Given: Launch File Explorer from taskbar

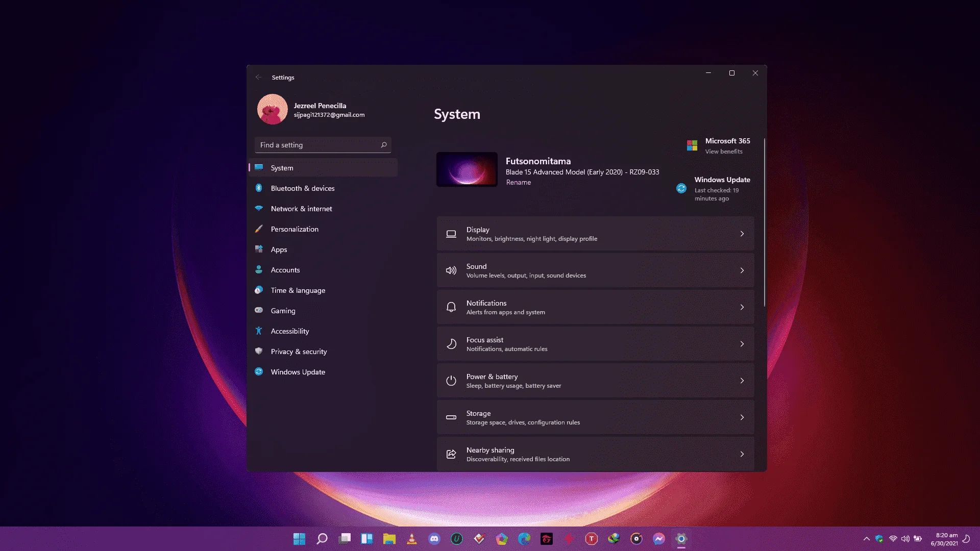Looking at the screenshot, I should coord(389,539).
